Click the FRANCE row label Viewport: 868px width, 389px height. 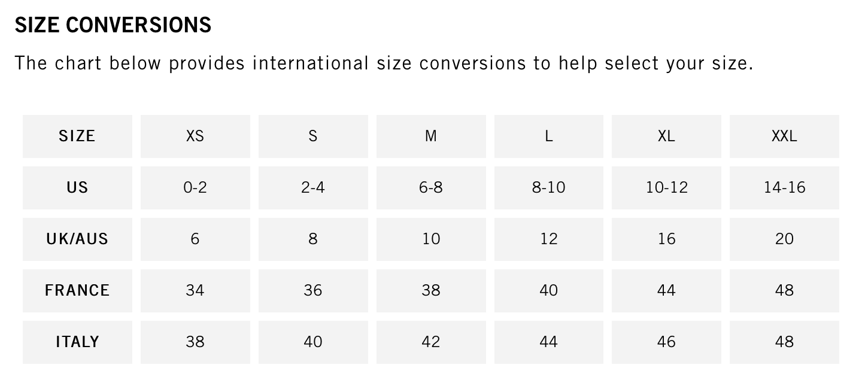(77, 291)
